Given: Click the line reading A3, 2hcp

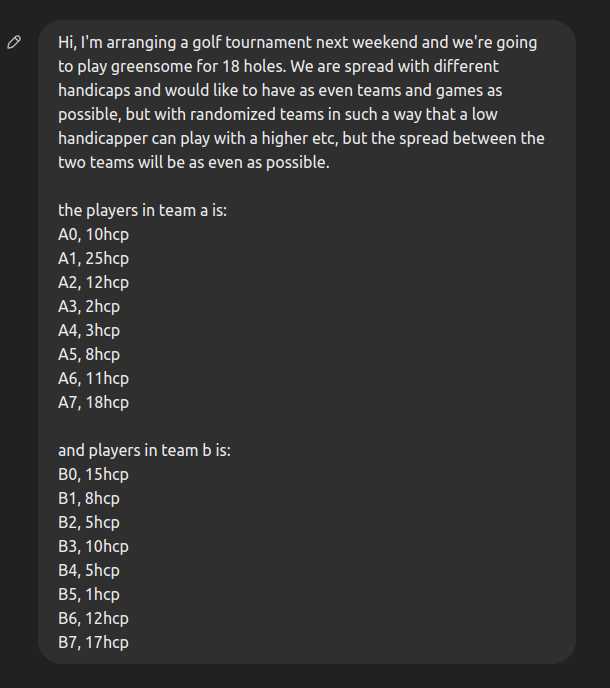Looking at the screenshot, I should tap(89, 306).
